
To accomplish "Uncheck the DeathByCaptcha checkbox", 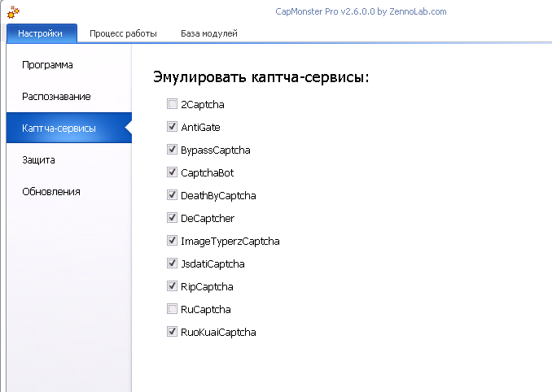I will tap(172, 194).
